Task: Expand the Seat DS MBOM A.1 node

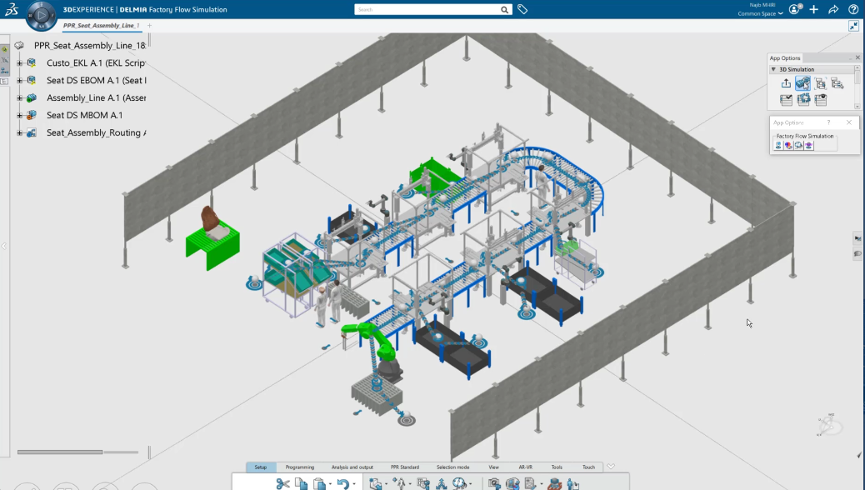Action: (x=20, y=115)
